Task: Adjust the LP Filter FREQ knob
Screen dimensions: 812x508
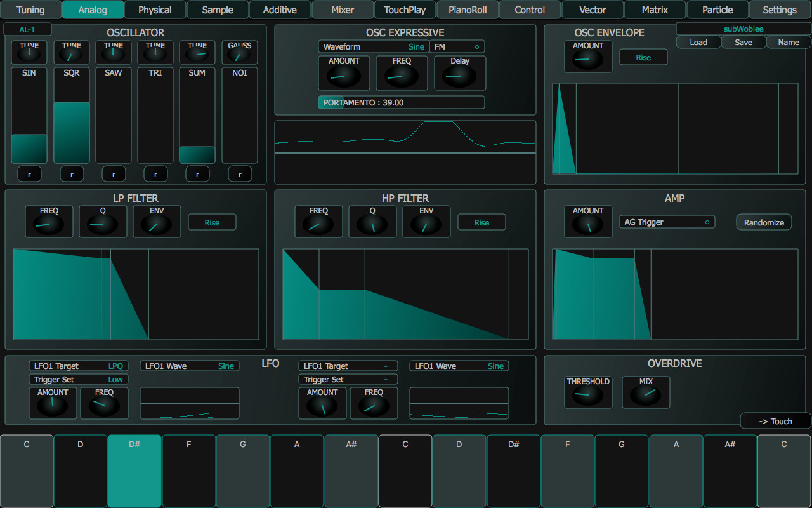Action: tap(49, 221)
